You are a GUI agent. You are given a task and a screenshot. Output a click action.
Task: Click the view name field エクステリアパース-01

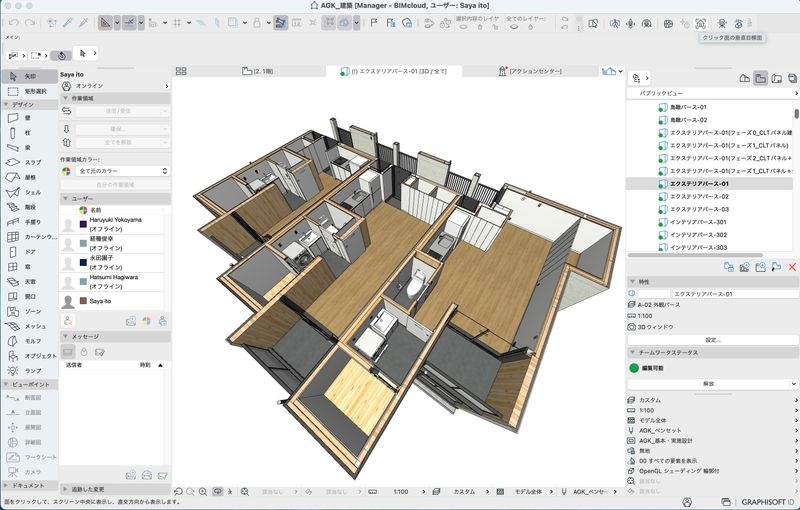[735, 294]
